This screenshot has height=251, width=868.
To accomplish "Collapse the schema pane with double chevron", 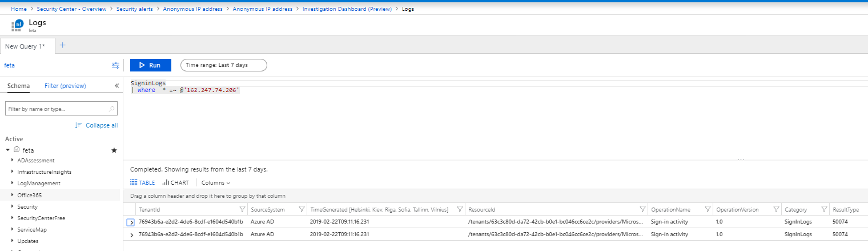I will (116, 86).
